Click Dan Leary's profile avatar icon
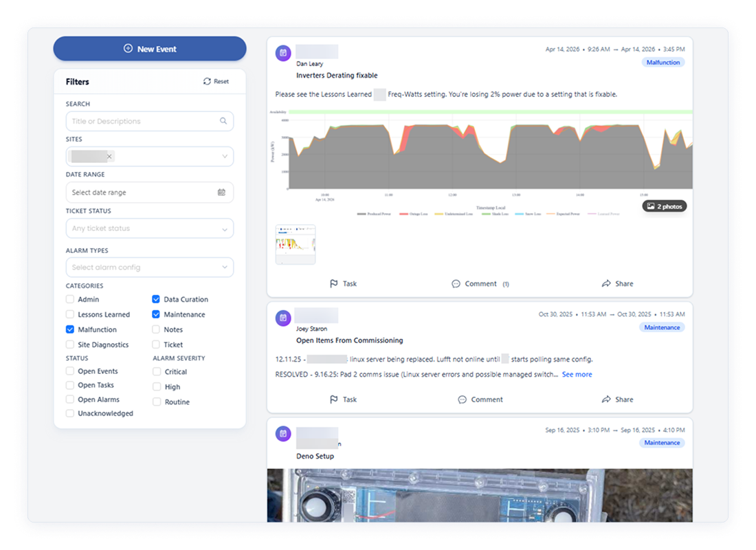The width and height of the screenshot is (756, 550). click(283, 52)
